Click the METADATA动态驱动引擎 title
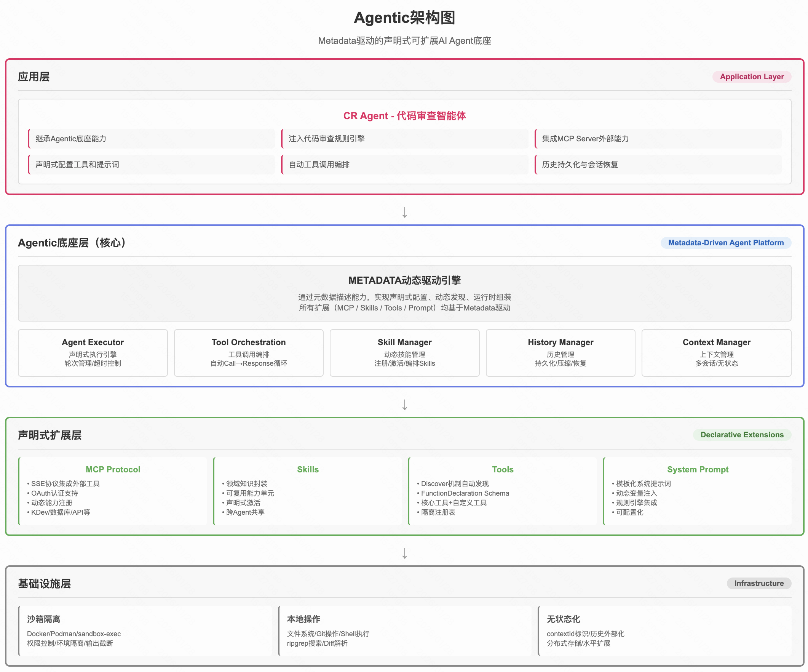Screen dimensions: 808x672 click(x=404, y=280)
